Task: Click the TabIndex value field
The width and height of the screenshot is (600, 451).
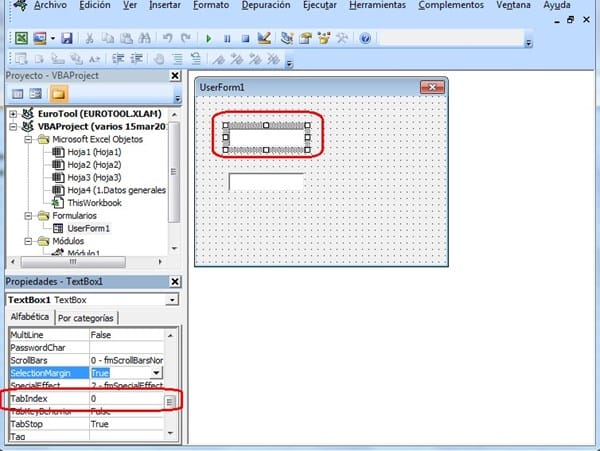Action: click(x=127, y=399)
